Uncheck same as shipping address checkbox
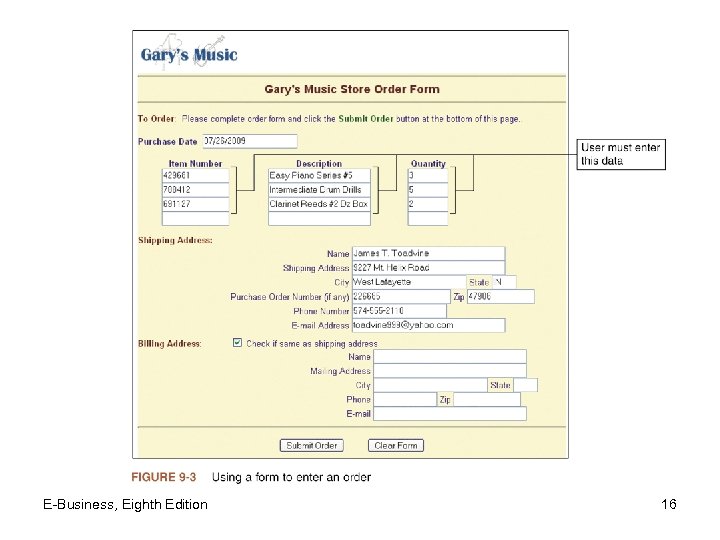The image size is (720, 540). coord(237,343)
